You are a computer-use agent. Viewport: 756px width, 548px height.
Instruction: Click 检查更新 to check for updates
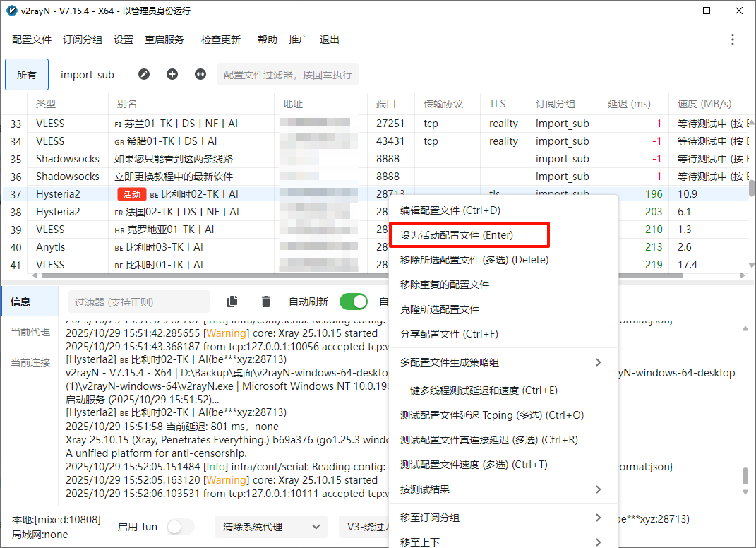tap(220, 40)
